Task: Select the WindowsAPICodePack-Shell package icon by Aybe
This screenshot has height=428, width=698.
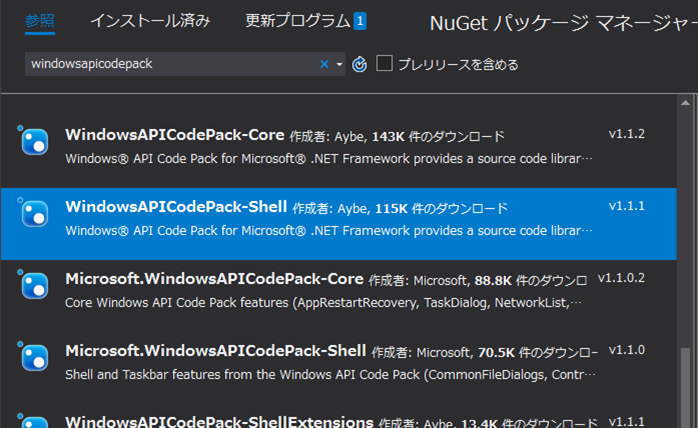Action: pyautogui.click(x=34, y=214)
